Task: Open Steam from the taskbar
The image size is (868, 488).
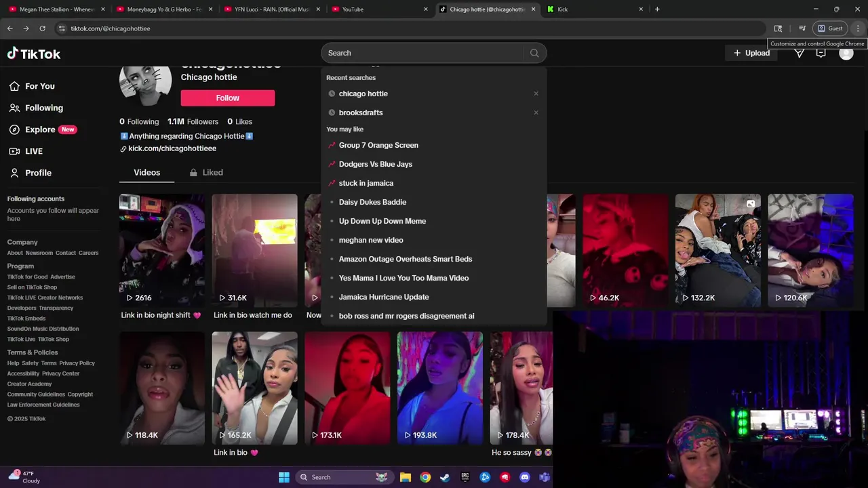Action: [x=445, y=477]
